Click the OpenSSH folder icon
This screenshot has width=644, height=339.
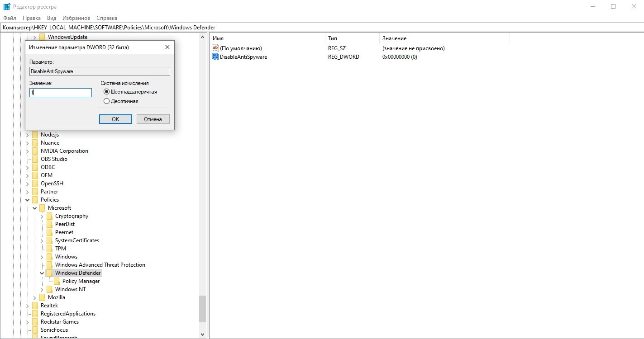click(x=35, y=184)
